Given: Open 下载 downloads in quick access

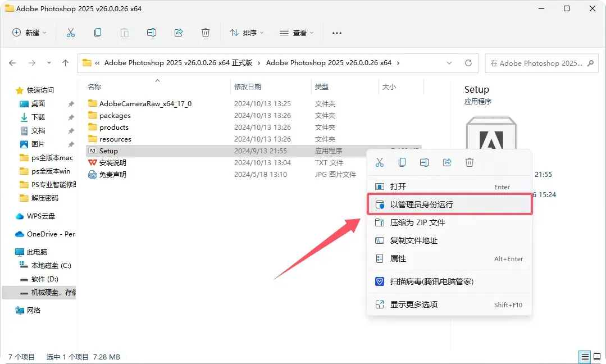Looking at the screenshot, I should (33, 117).
